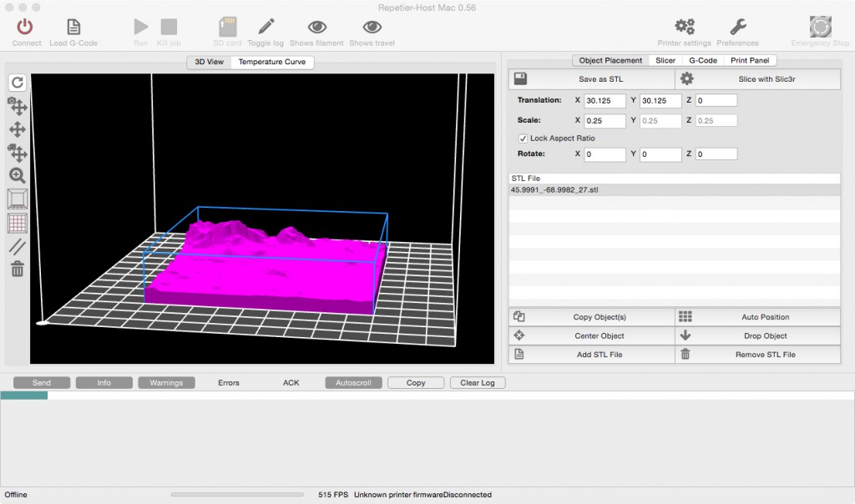Toggle the ACK log filter
855x504 pixels.
(x=291, y=382)
